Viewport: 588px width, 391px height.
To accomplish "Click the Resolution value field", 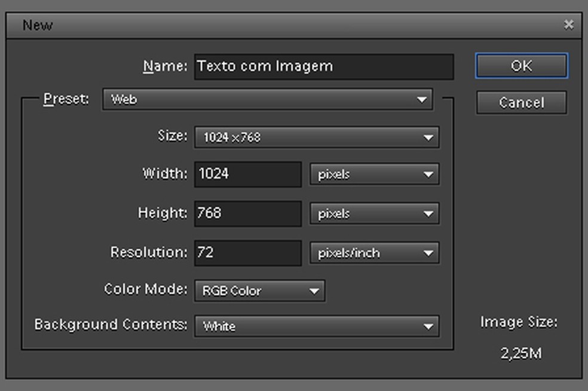I will 247,253.
